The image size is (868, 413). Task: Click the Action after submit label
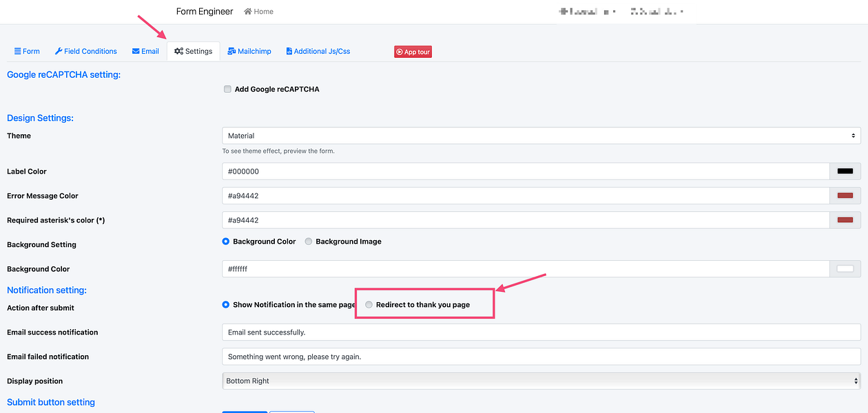pyautogui.click(x=41, y=308)
